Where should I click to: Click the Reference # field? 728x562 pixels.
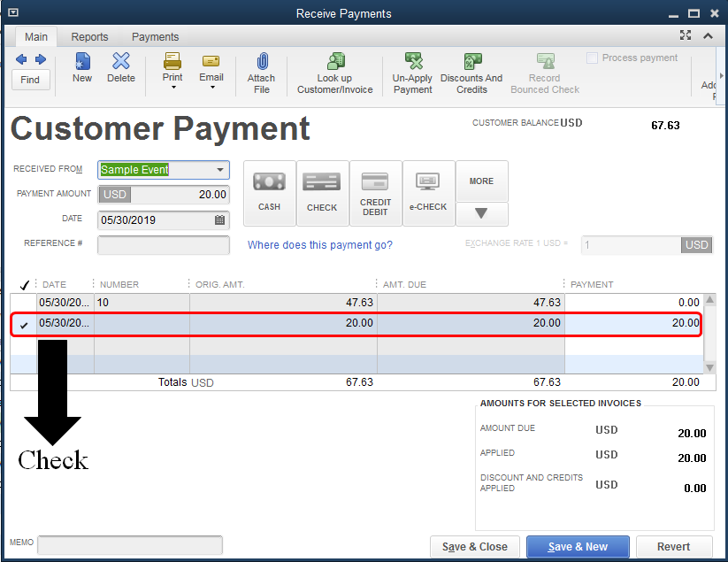click(x=164, y=245)
